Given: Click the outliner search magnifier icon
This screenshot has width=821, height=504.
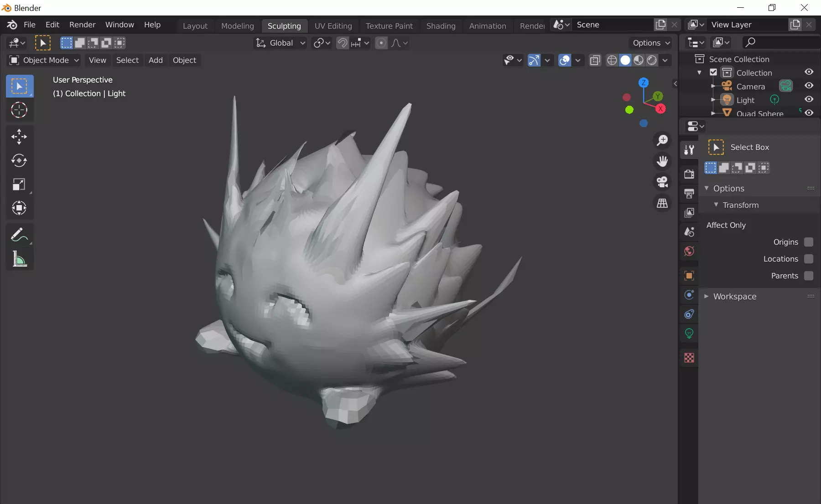Looking at the screenshot, I should tap(750, 42).
